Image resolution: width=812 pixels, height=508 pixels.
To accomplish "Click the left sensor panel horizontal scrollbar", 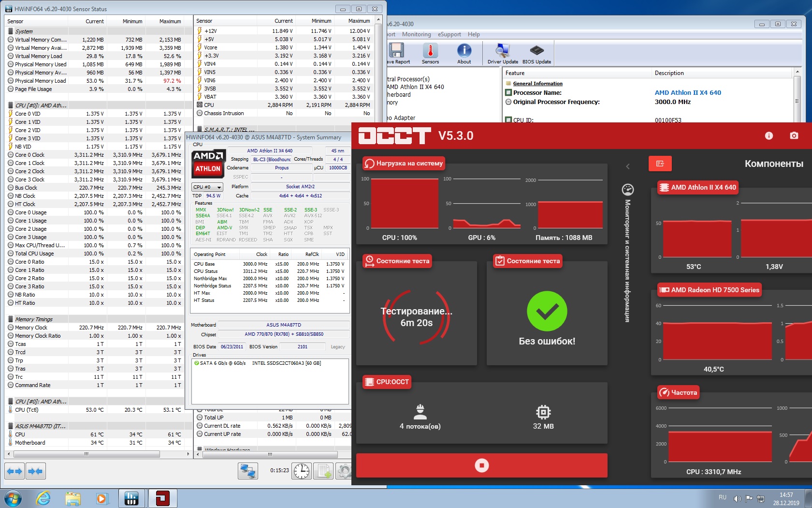I will tap(86, 454).
